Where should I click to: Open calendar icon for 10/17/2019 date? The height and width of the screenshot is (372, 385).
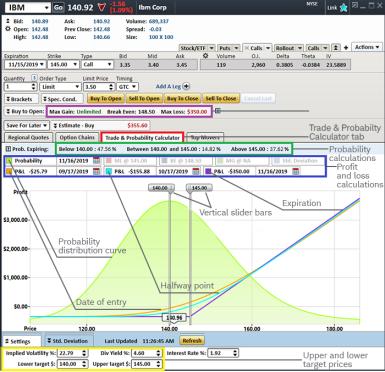click(196, 171)
